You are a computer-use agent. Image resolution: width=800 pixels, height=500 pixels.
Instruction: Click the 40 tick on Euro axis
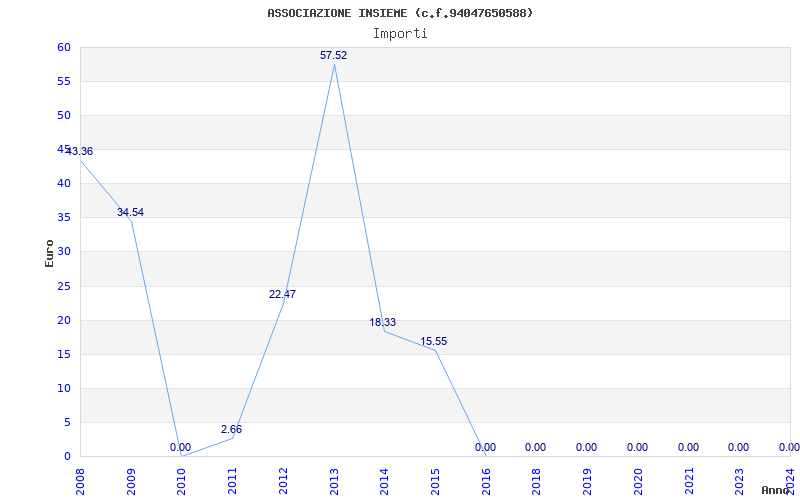pyautogui.click(x=64, y=183)
